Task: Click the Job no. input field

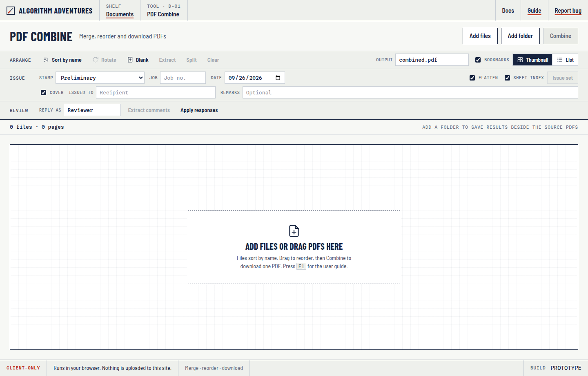Action: point(183,78)
